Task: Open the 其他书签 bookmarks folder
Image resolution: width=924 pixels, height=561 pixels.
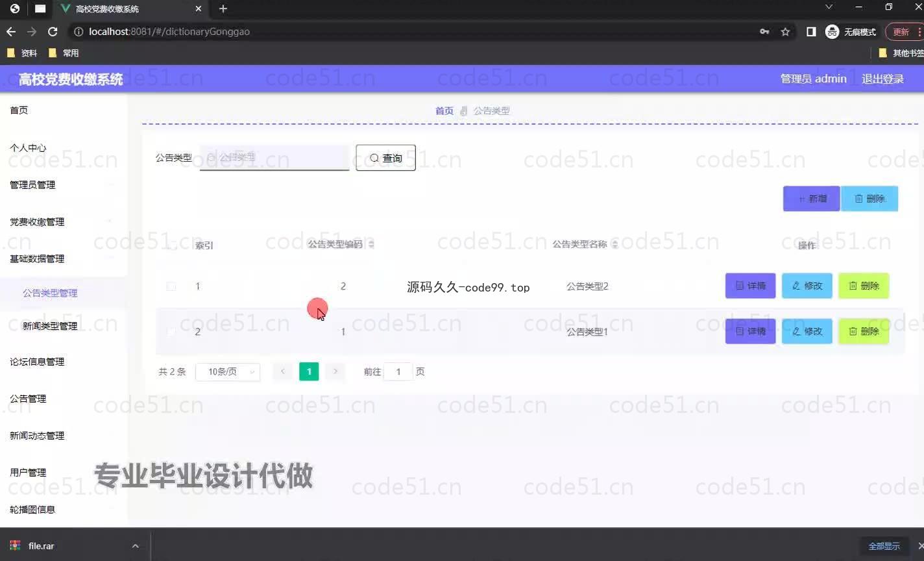Action: pyautogui.click(x=902, y=53)
